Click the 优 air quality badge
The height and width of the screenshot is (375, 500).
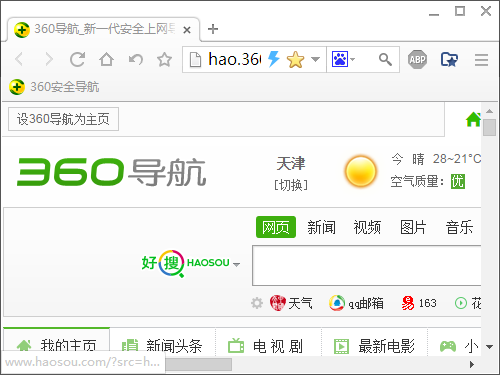(458, 182)
